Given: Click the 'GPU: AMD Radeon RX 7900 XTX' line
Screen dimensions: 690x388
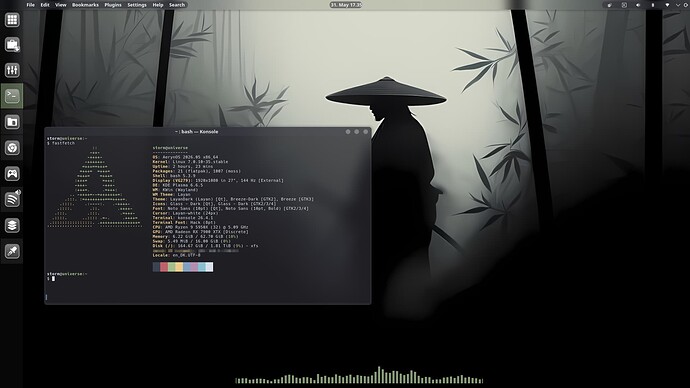Looking at the screenshot, I should [x=200, y=232].
